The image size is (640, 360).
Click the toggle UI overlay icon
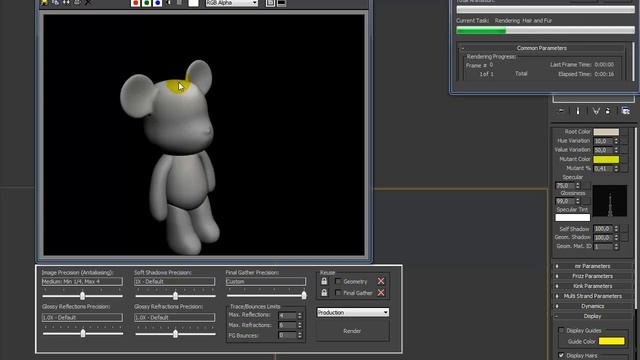270,3
